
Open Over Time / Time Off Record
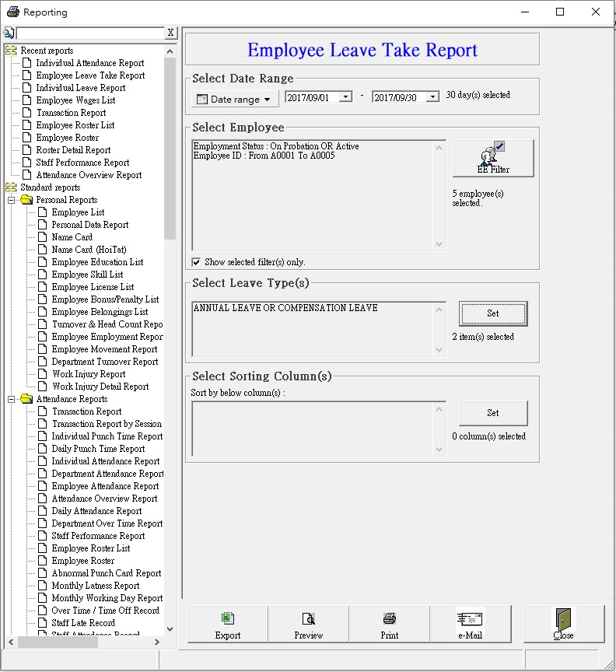[x=106, y=611]
